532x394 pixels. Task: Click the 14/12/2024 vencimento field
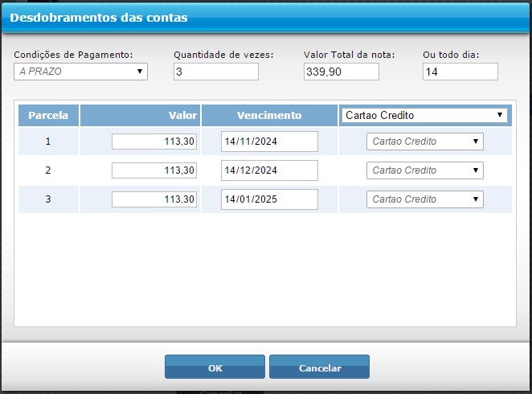[269, 170]
